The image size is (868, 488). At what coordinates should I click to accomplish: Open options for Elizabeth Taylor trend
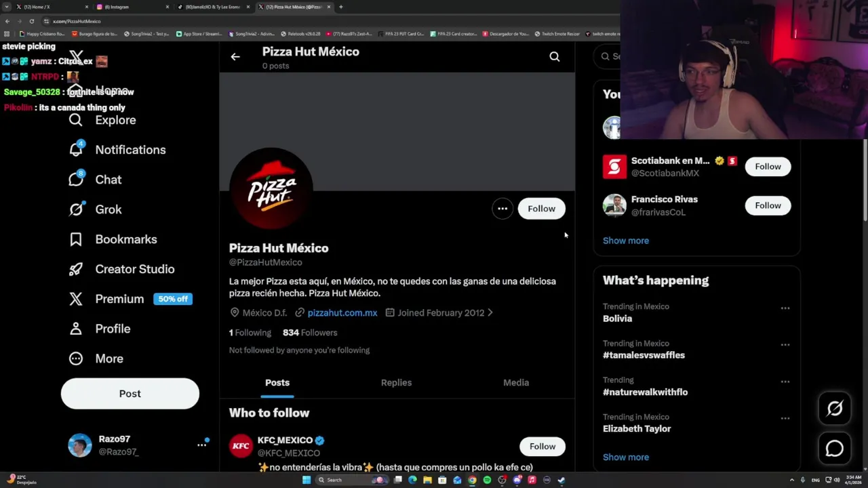click(785, 418)
